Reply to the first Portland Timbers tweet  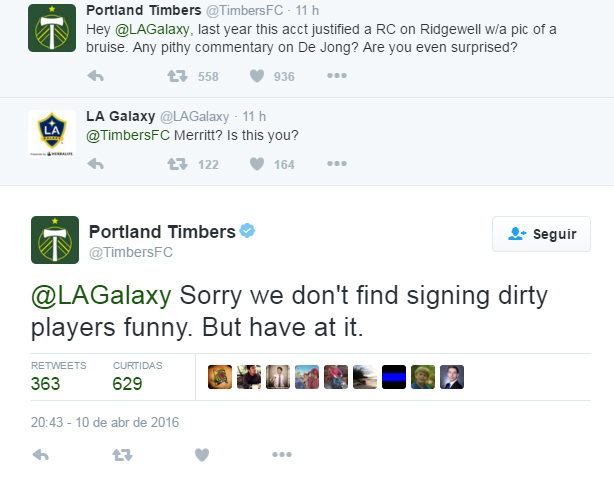pyautogui.click(x=96, y=77)
